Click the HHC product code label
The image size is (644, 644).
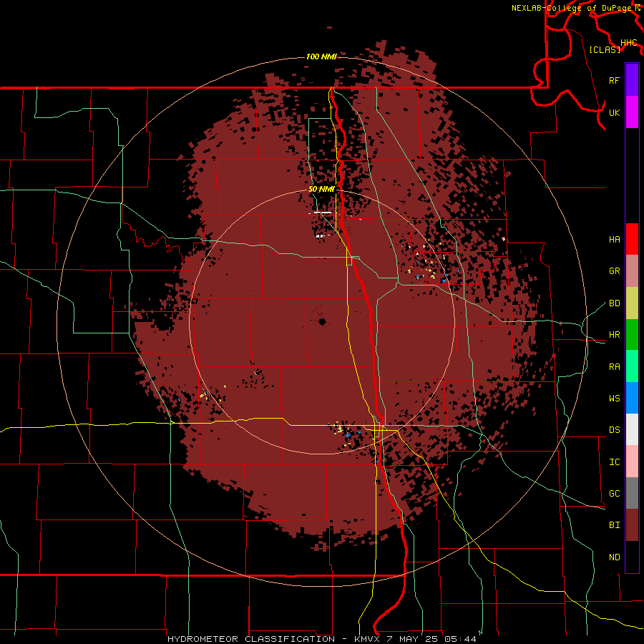click(628, 43)
